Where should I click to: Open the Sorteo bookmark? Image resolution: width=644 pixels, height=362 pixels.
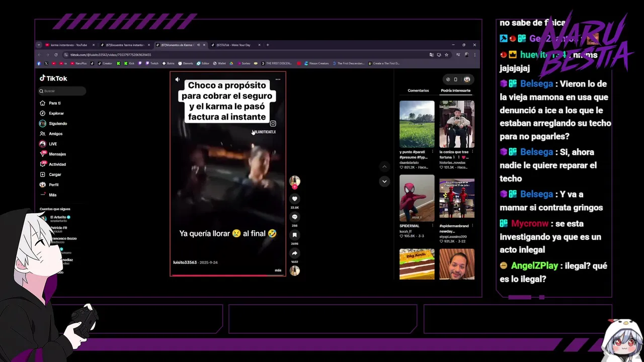click(244, 63)
